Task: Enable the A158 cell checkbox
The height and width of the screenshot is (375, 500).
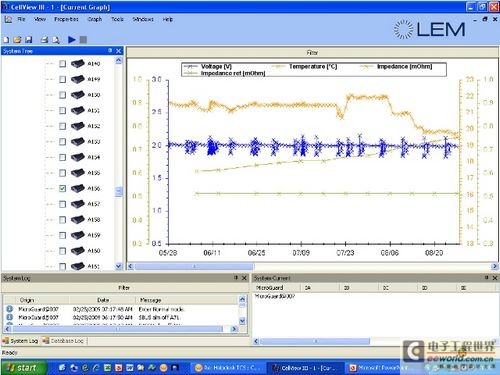Action: 62,220
